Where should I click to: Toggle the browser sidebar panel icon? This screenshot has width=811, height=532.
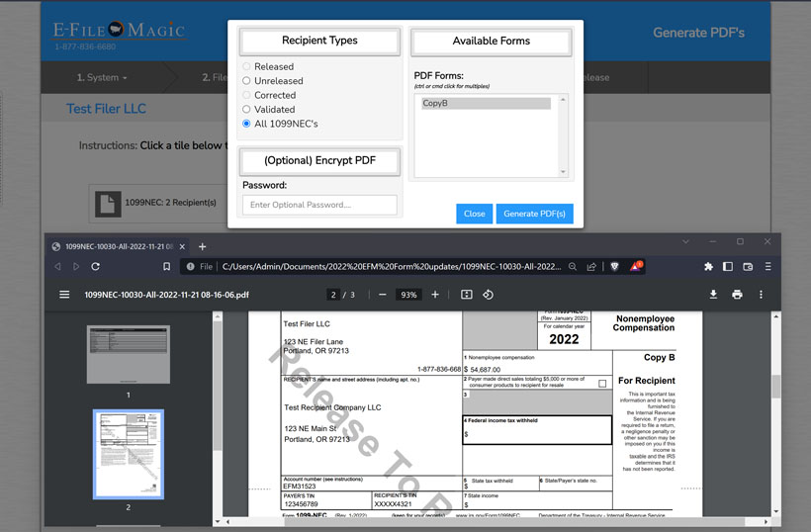[x=728, y=266]
